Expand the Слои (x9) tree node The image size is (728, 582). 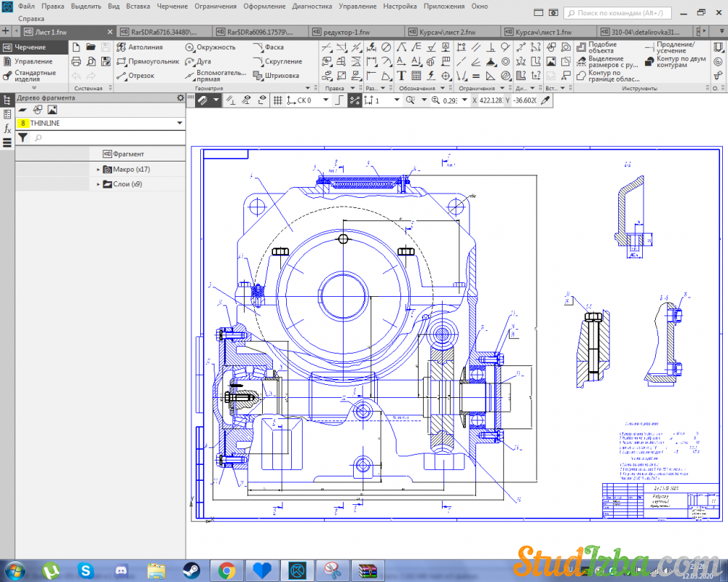(x=98, y=185)
